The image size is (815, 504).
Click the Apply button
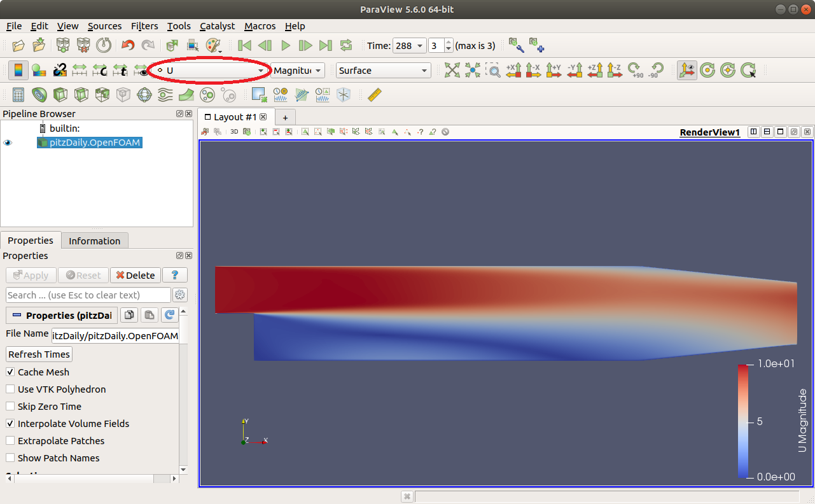tap(31, 275)
